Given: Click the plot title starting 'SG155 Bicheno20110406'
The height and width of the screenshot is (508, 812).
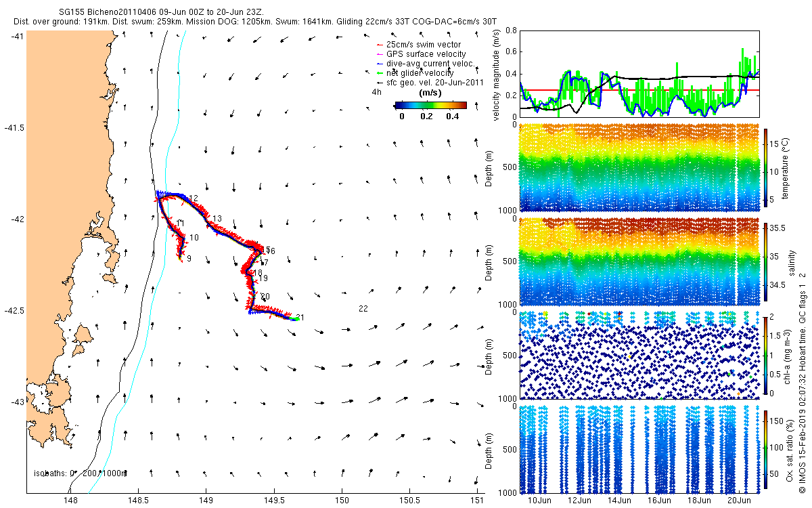Looking at the screenshot, I should coord(161,13).
